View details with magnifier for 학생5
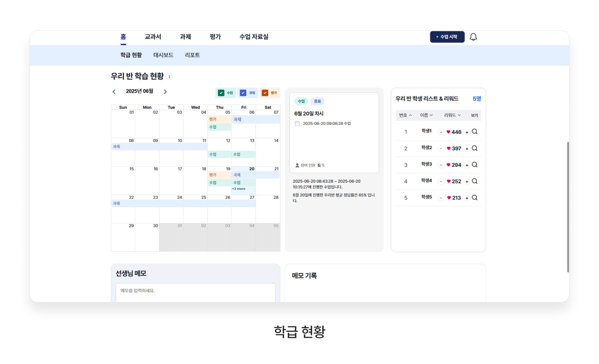 475,198
